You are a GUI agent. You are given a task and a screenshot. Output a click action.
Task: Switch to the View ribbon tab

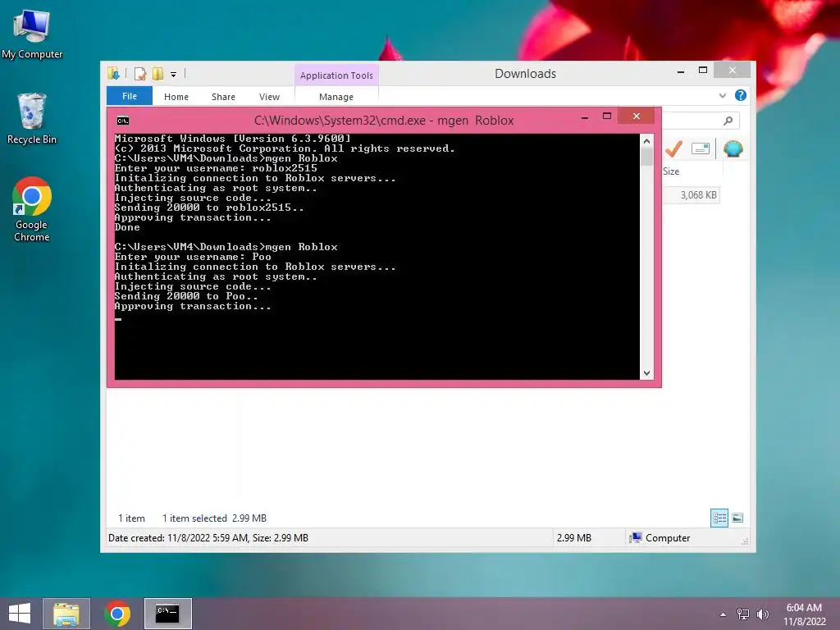269,97
